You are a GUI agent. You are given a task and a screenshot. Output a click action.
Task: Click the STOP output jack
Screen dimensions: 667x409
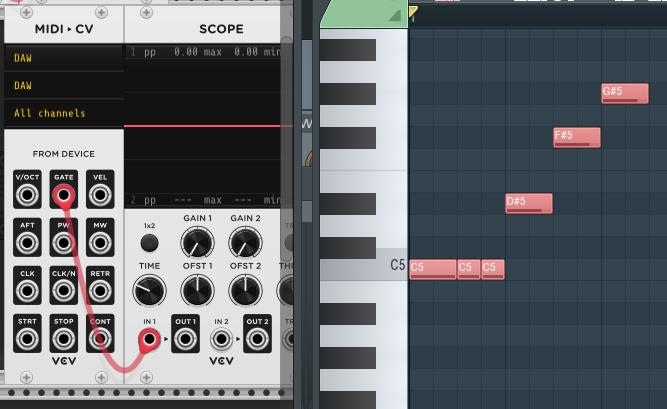[63, 336]
